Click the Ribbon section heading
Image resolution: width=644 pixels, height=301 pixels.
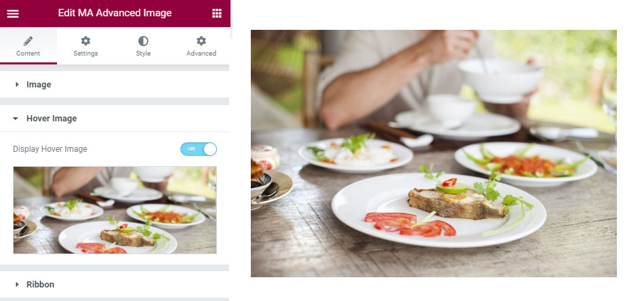[x=40, y=284]
